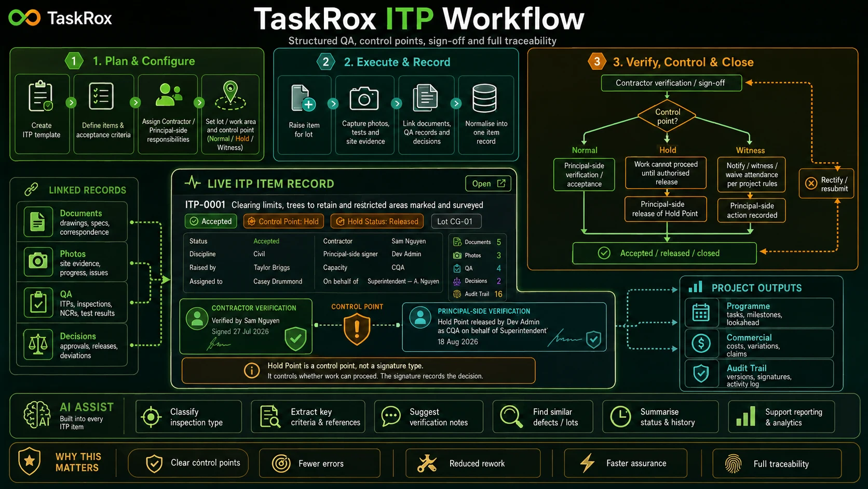Click the Principal-side release of Hold Point box

coord(666,209)
